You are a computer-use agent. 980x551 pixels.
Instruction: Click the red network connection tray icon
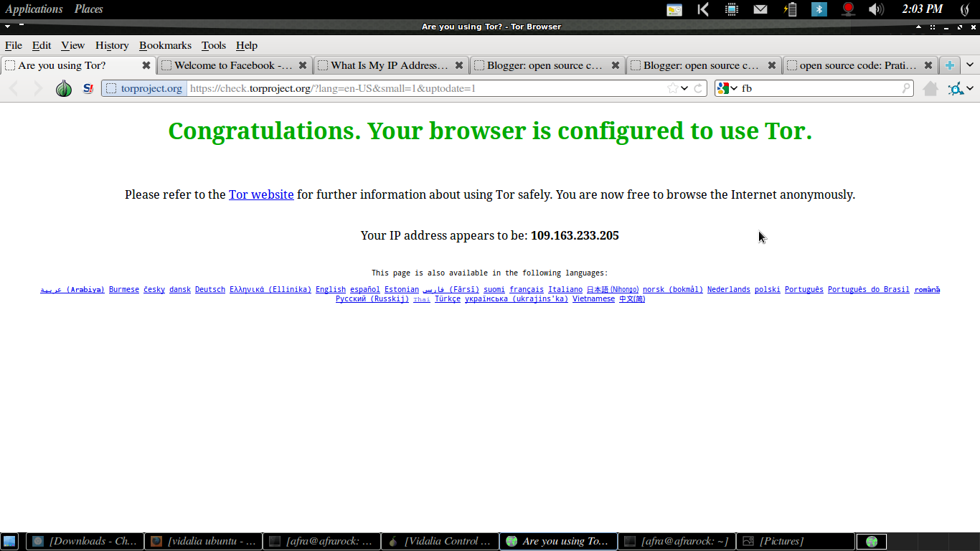848,9
